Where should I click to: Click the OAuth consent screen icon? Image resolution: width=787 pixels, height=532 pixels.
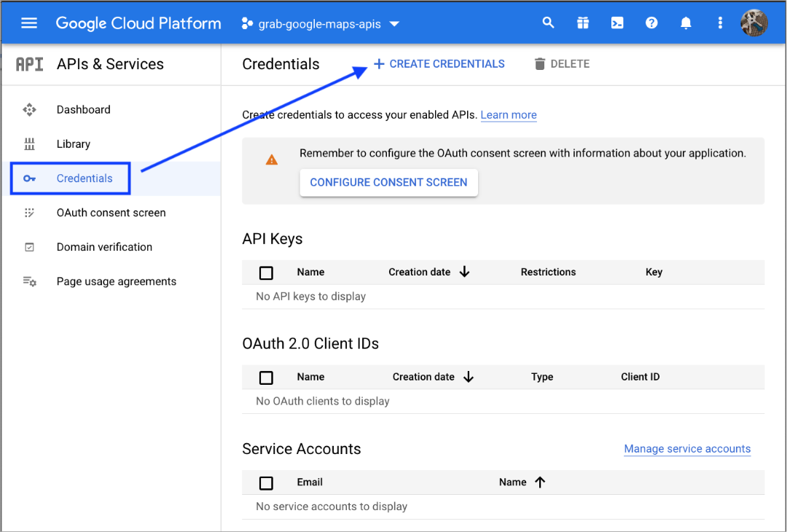tap(30, 213)
